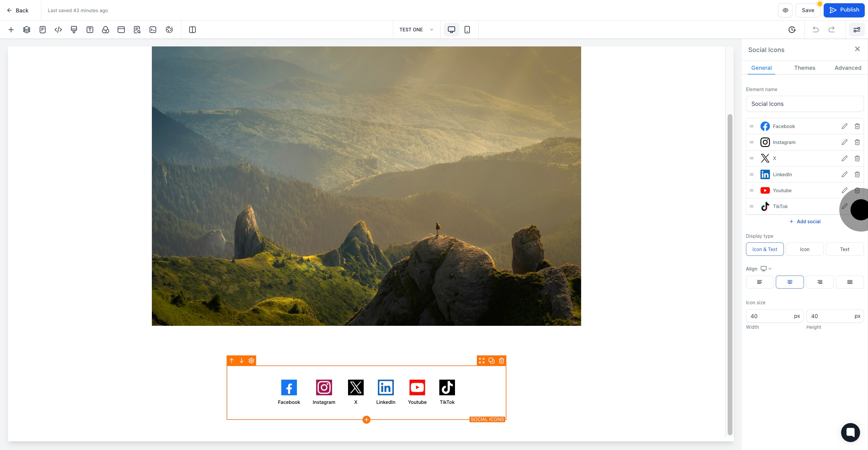Open the typography T icon
Screen dimensions: 868x450
[90, 30]
